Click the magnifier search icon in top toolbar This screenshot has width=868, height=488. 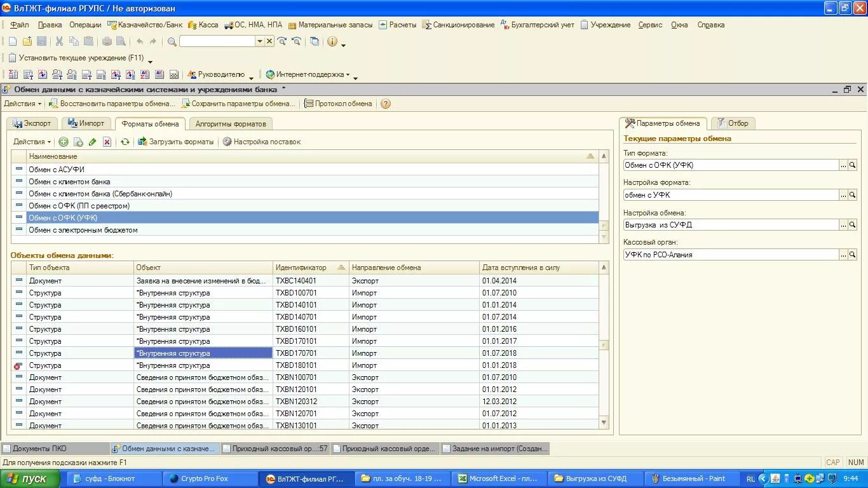pyautogui.click(x=172, y=41)
